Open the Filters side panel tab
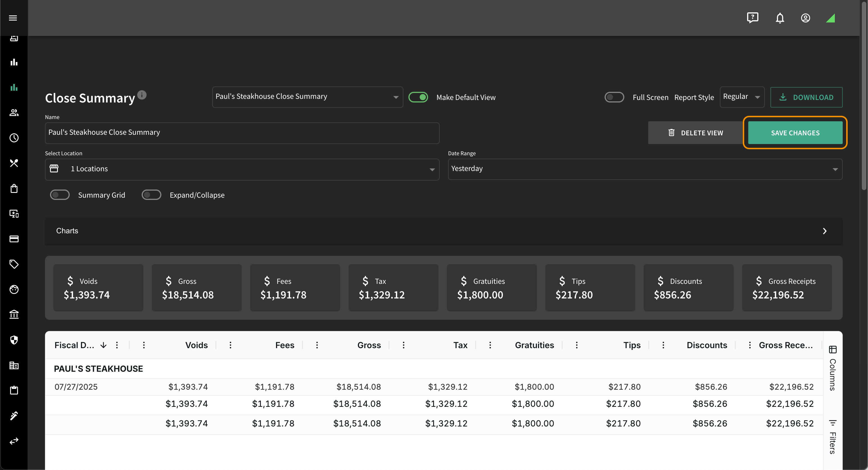 pyautogui.click(x=833, y=437)
